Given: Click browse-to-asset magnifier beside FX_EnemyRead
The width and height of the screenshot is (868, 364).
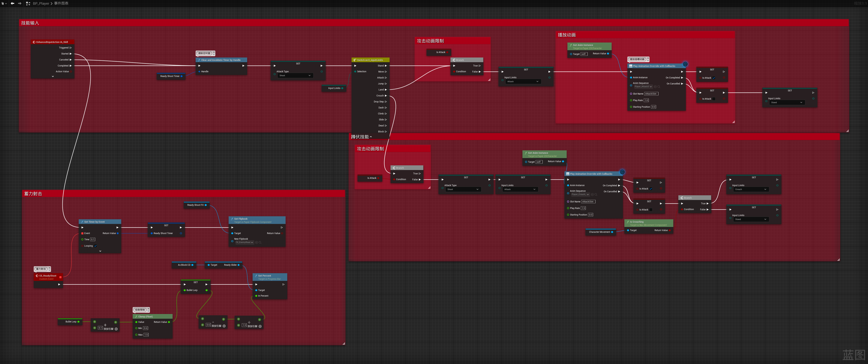Looking at the screenshot, I should [260, 242].
